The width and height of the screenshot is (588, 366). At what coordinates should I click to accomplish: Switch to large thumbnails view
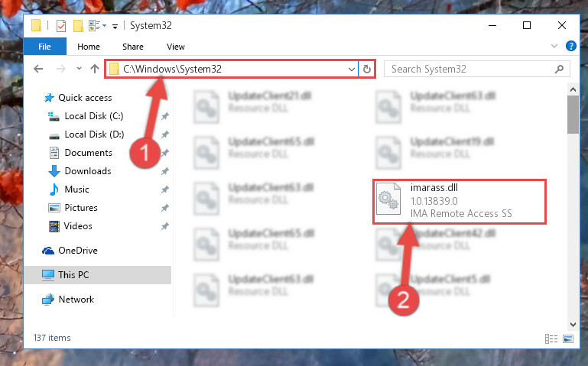568,338
